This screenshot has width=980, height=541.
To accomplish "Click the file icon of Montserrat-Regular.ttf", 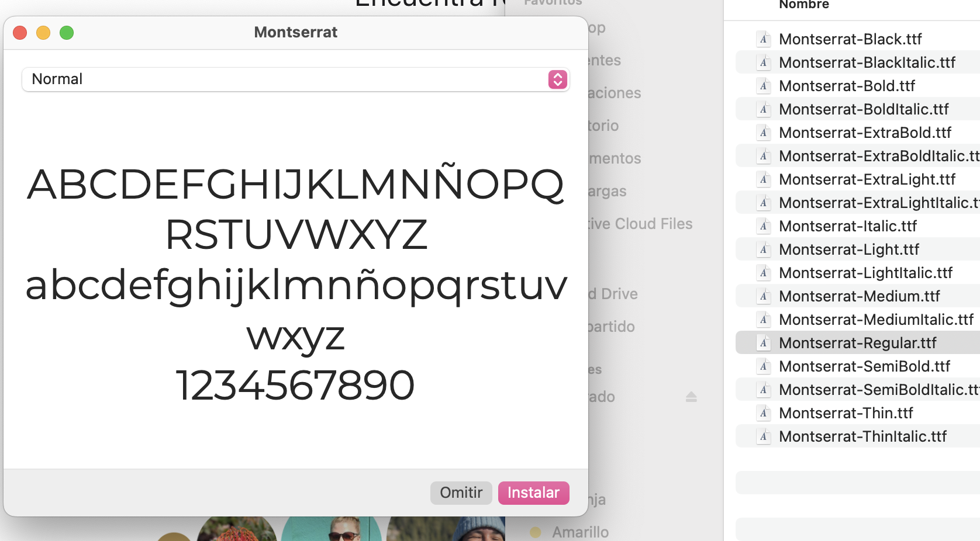I will 763,343.
